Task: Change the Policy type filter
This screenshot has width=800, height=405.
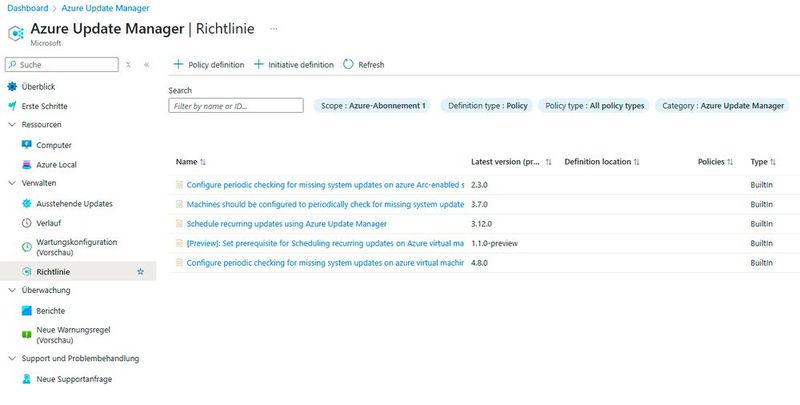Action: [x=594, y=106]
